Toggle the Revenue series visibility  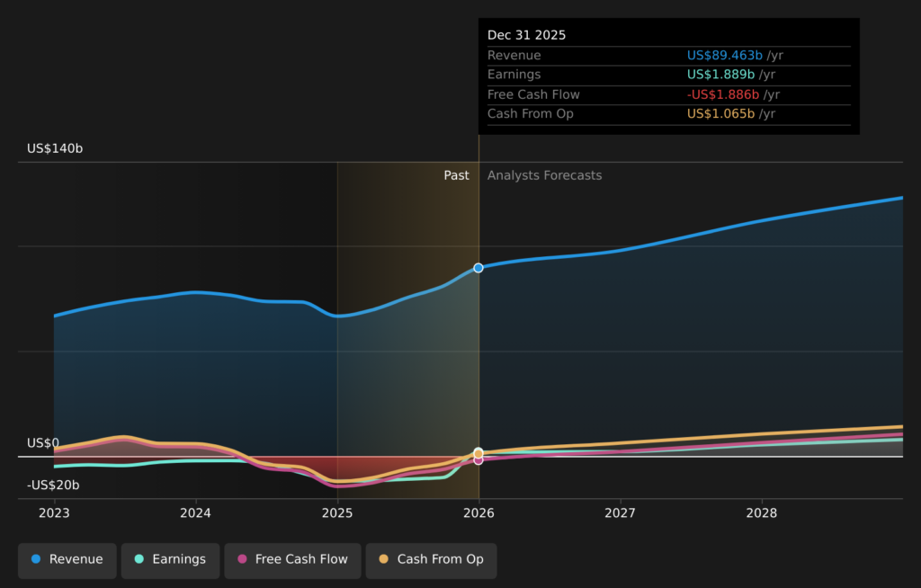click(67, 560)
